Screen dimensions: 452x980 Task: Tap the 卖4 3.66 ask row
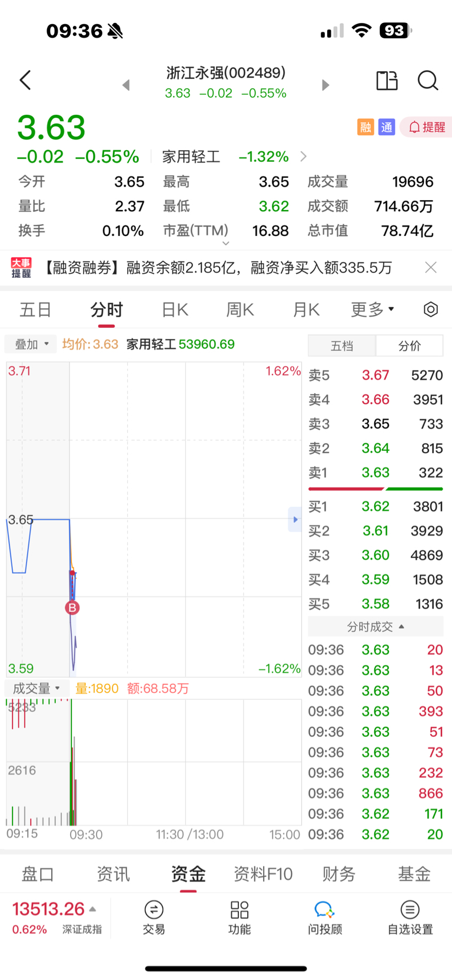(375, 400)
